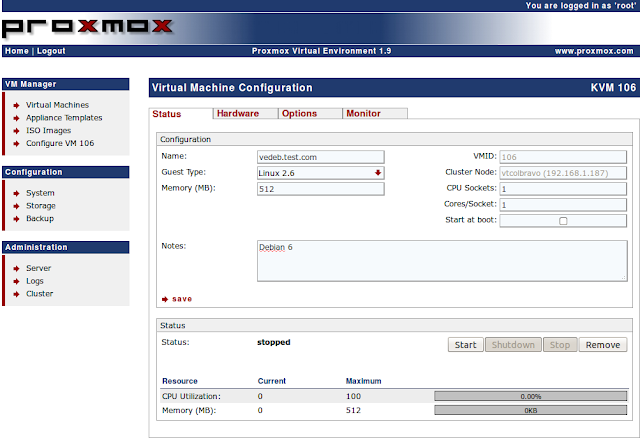Go to Backup configuration
This screenshot has width=640, height=438.
tap(40, 218)
